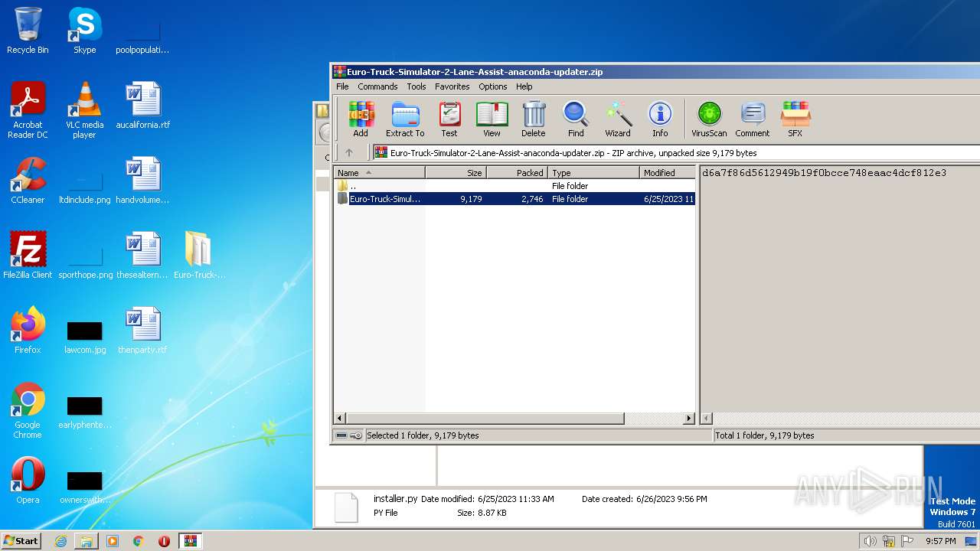Select the Euro-Truck-Simul... folder row
This screenshot has height=551, width=980.
pyautogui.click(x=514, y=199)
